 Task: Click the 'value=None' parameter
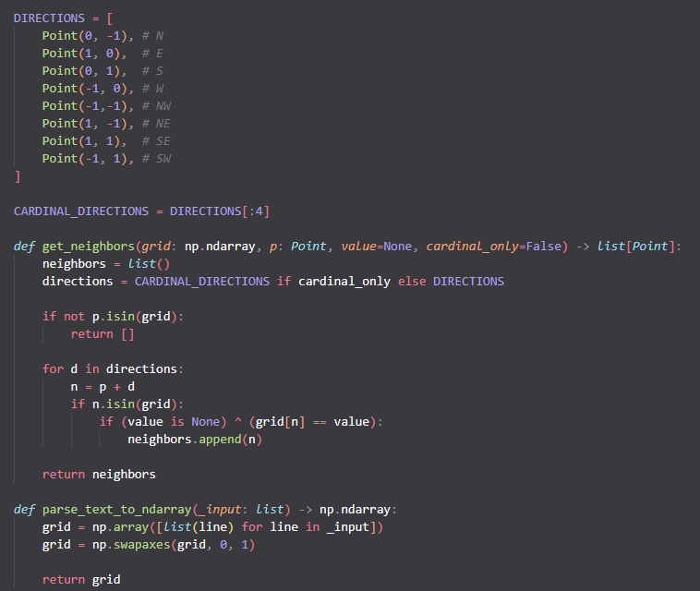click(377, 247)
